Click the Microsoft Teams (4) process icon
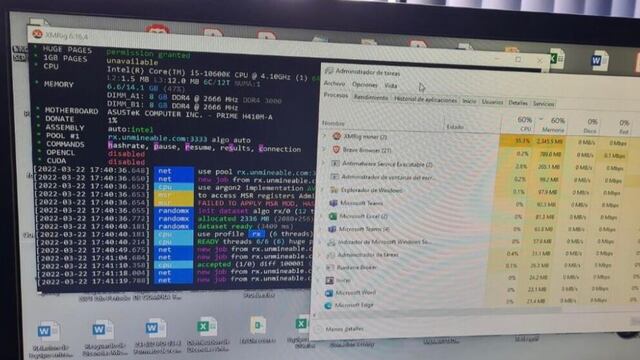Viewport: 640px width, 360px height. point(332,229)
